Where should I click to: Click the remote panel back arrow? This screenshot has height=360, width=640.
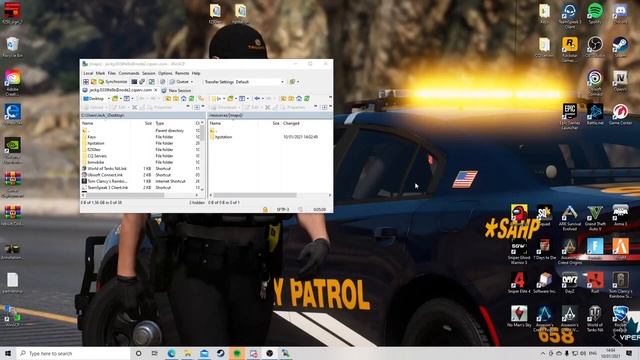coord(257,98)
